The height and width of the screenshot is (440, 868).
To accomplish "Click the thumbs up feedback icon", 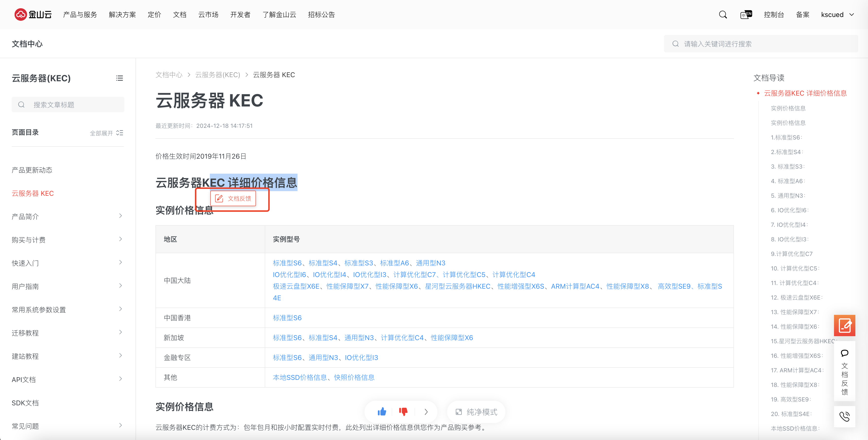I will pos(382,411).
